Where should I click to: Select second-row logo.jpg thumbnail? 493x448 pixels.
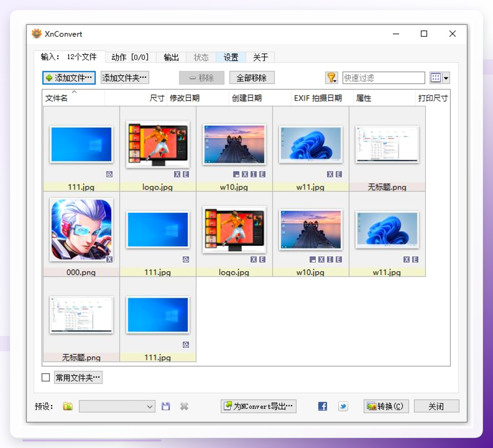pyautogui.click(x=234, y=230)
